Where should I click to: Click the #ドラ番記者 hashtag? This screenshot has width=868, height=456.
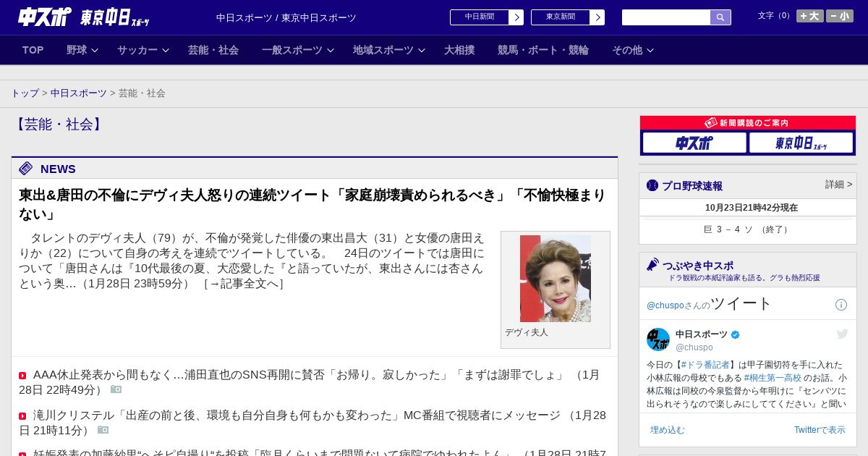(705, 365)
